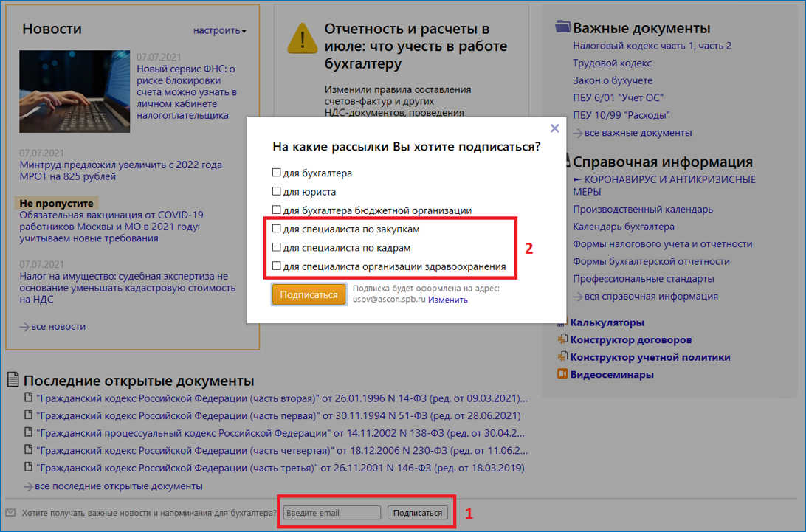
Task: Click the orange Подписаться button in popup
Action: 309,294
